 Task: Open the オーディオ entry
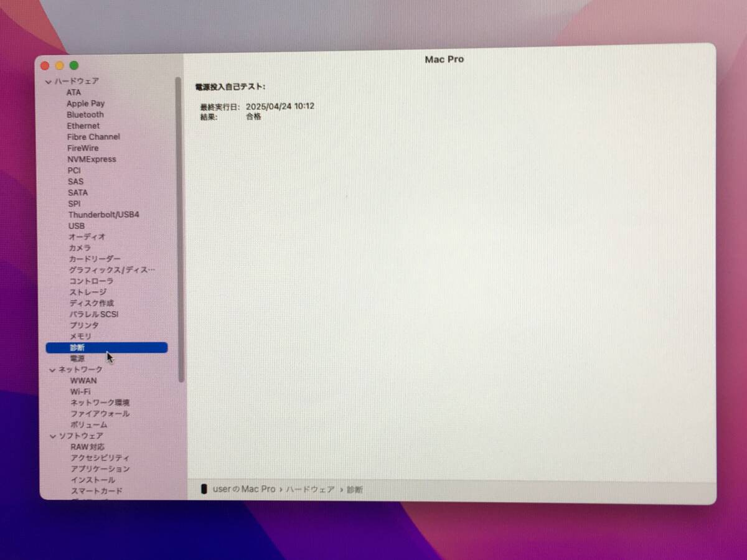point(87,237)
